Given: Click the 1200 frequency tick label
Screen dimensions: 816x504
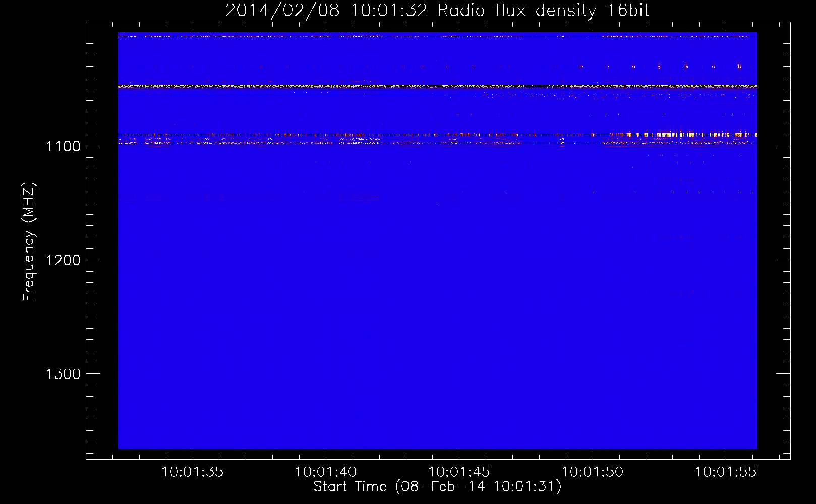Looking at the screenshot, I should (x=63, y=260).
